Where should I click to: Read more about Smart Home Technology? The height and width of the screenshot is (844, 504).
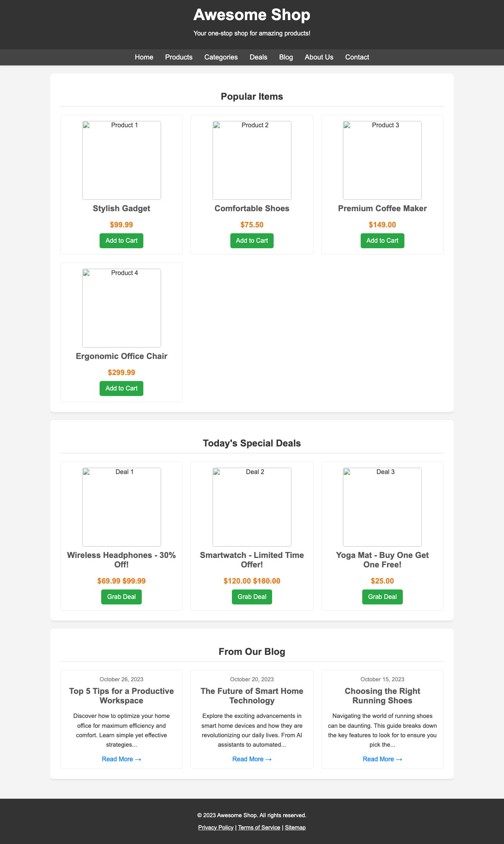252,759
